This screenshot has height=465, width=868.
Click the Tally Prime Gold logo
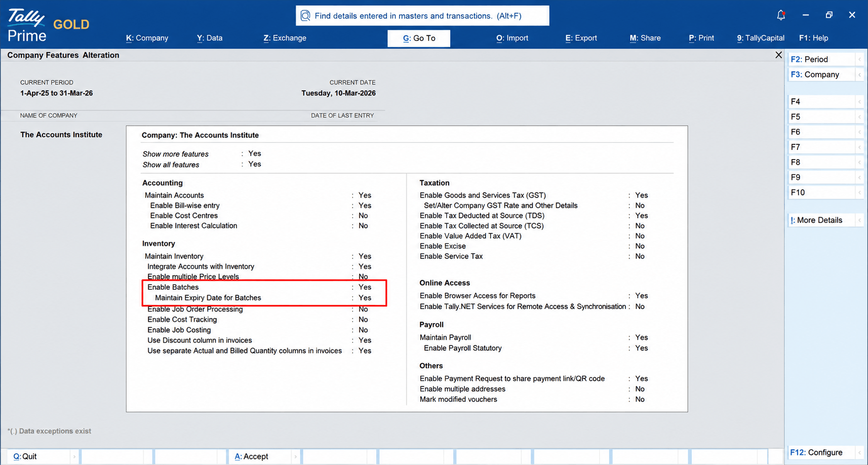pos(48,25)
